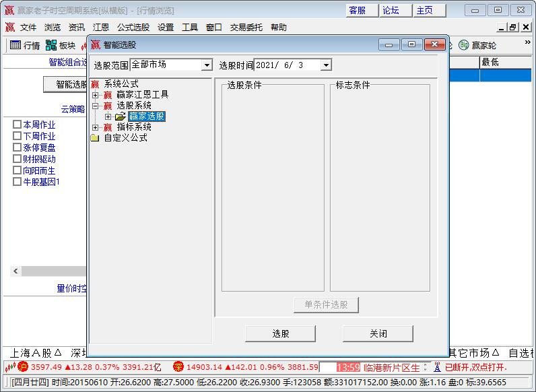The image size is (536, 392).
Task: Open the 工具 menu
Action: pyautogui.click(x=190, y=28)
